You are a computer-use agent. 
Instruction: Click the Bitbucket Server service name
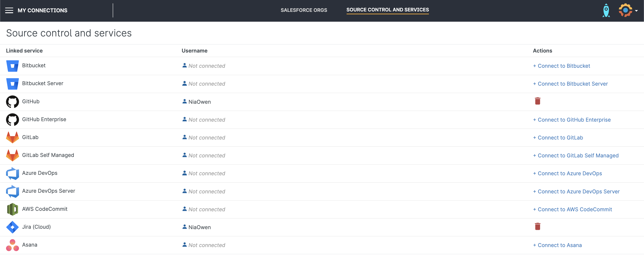pyautogui.click(x=43, y=83)
